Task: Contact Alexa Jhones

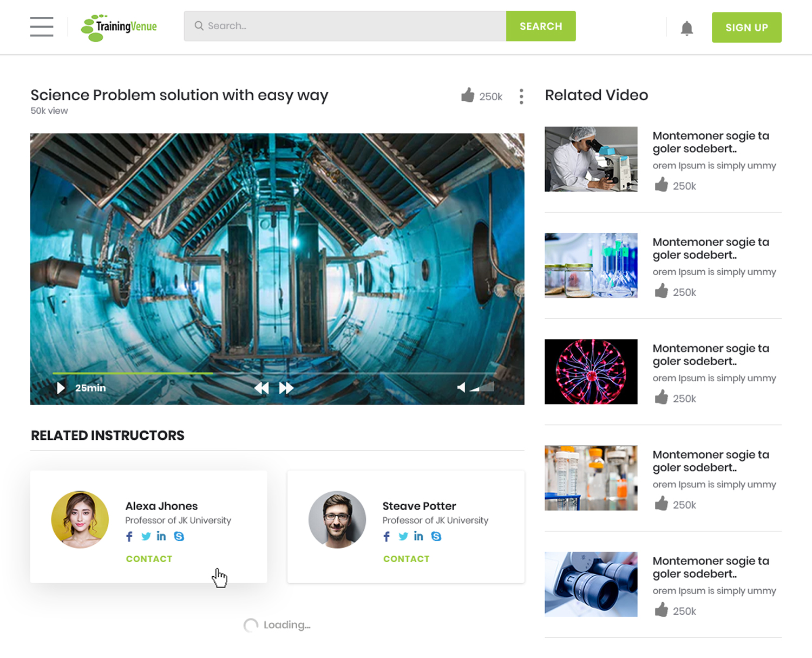Action: (x=149, y=559)
